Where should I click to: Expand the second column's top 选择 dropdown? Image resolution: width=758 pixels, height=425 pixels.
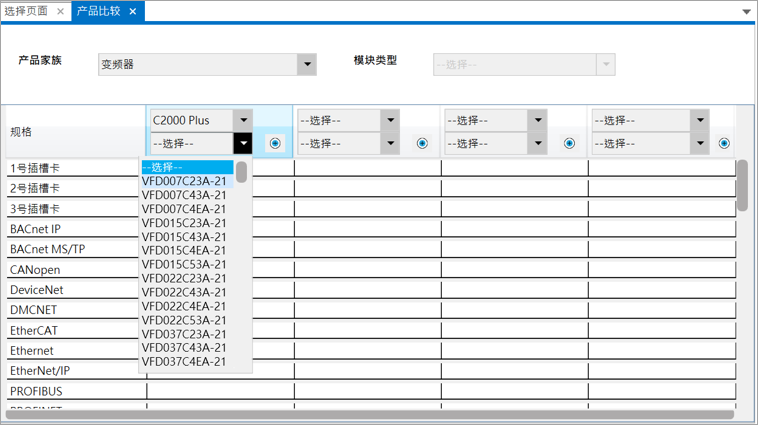pos(390,120)
